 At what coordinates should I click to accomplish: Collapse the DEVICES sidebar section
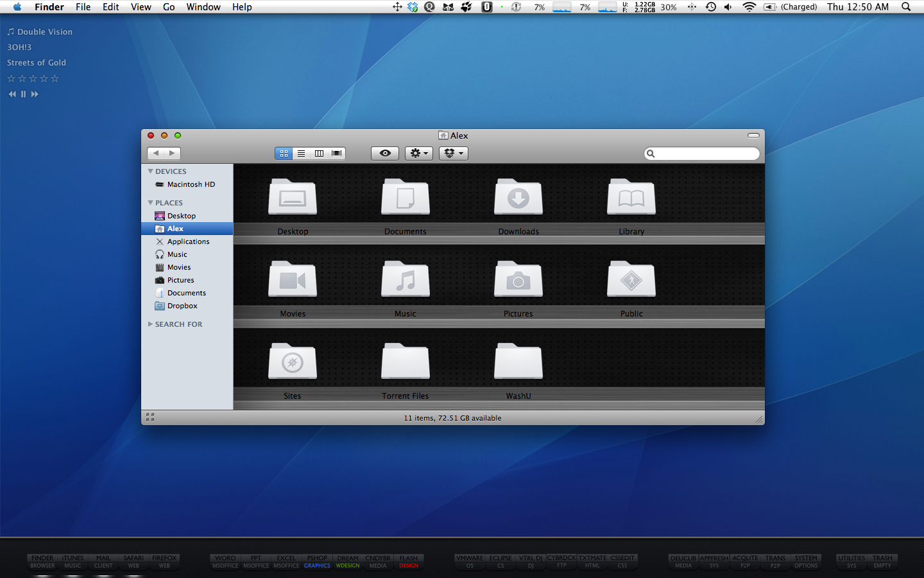(x=150, y=171)
